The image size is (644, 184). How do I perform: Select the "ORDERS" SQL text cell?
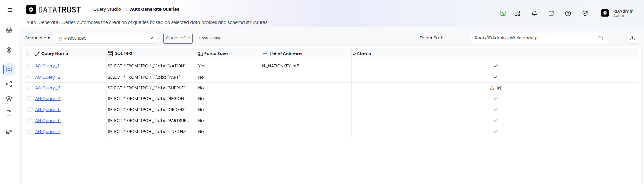click(152, 110)
